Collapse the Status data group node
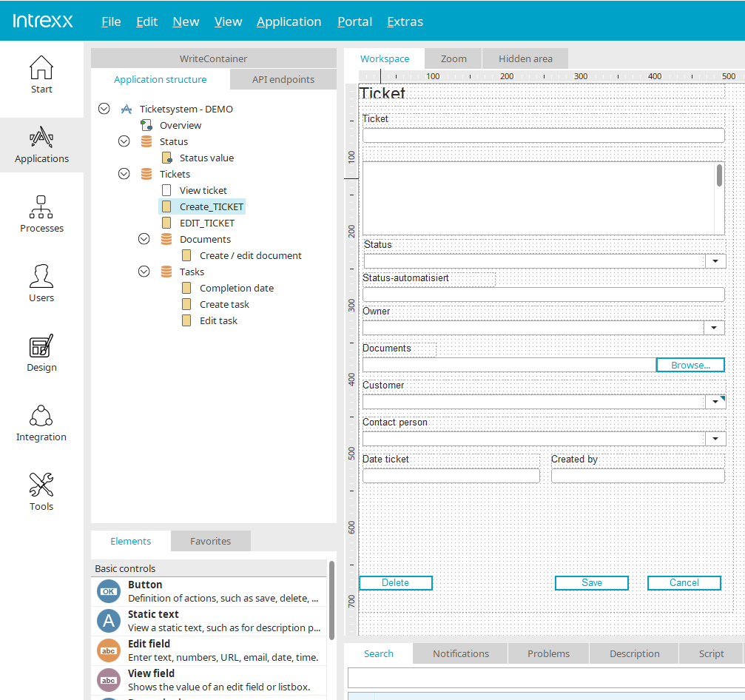The height and width of the screenshot is (700, 745). click(x=124, y=141)
